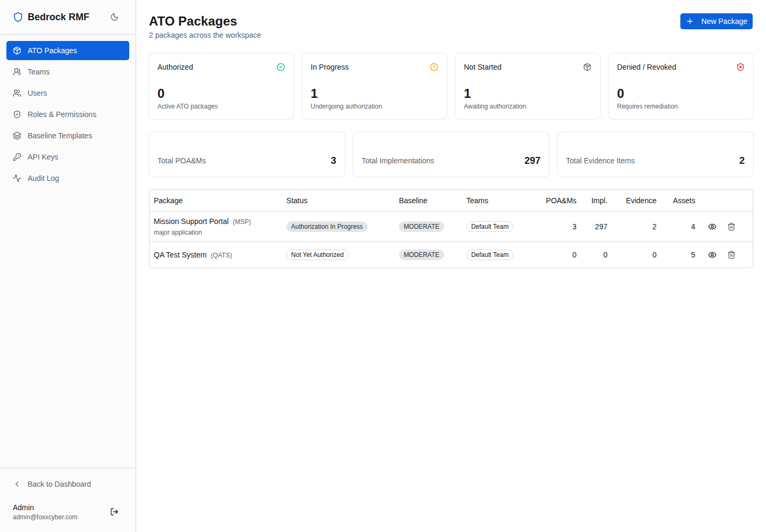The image size is (766, 532).
Task: Open the Users sidebar item
Action: (x=68, y=93)
